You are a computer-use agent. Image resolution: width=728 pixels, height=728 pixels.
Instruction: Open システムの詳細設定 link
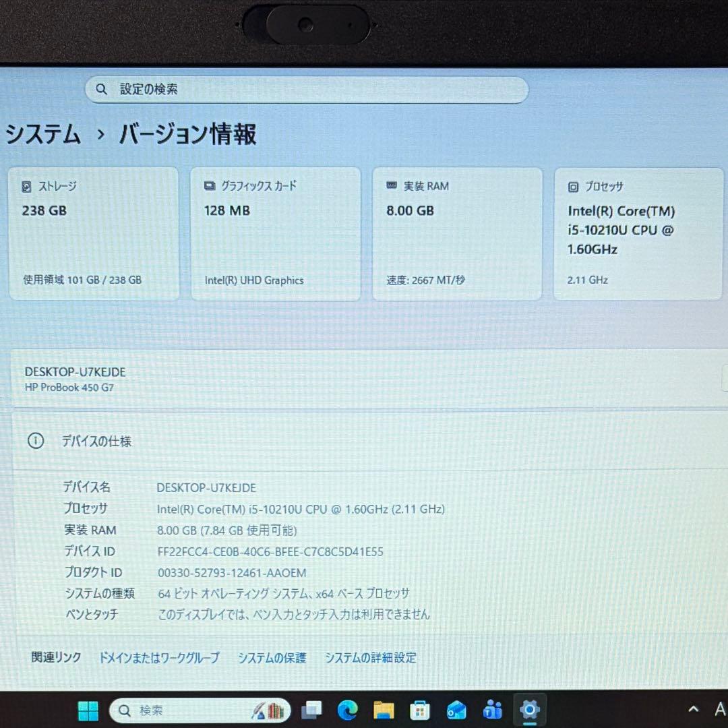371,657
